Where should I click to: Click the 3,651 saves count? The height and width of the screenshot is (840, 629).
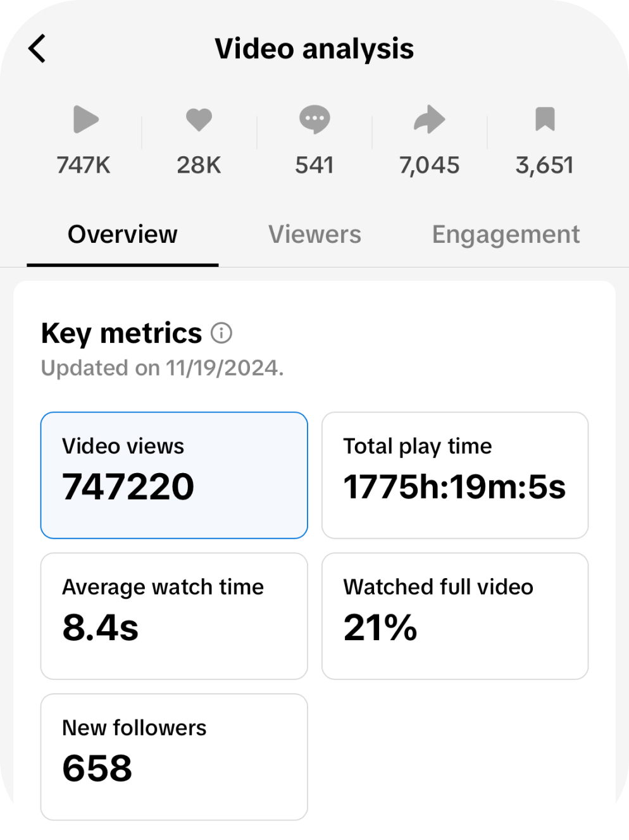point(545,165)
